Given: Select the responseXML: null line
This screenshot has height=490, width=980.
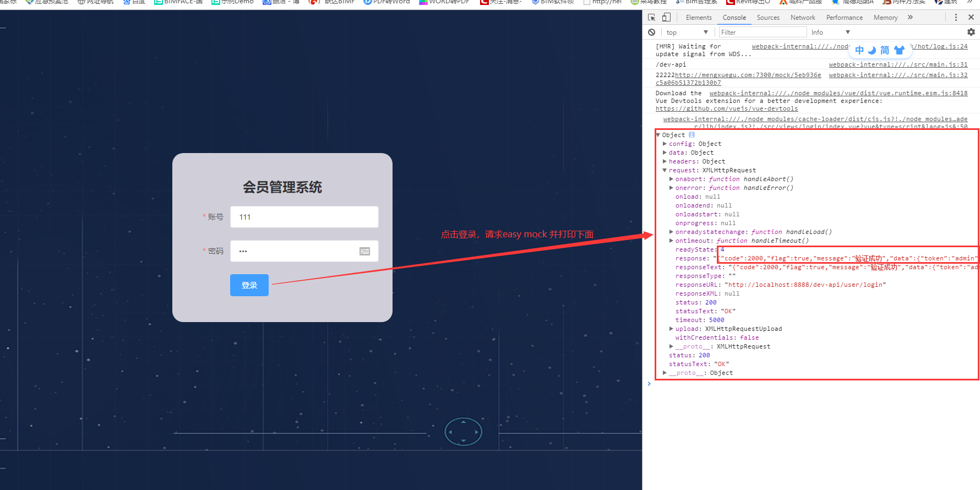Looking at the screenshot, I should coord(707,293).
